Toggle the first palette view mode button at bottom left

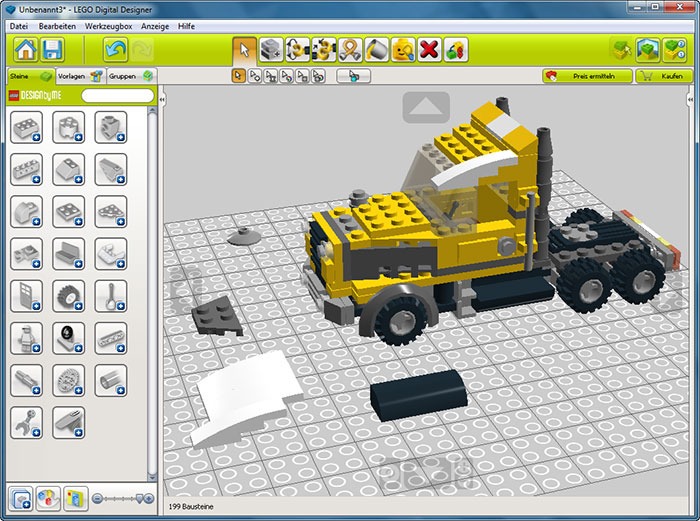coord(20,497)
